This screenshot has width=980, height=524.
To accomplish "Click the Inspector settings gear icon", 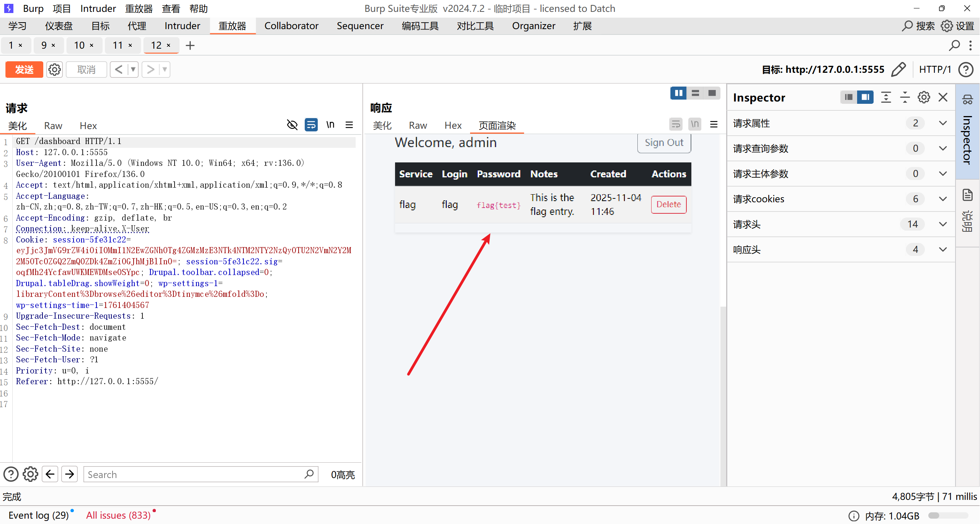I will click(x=924, y=97).
